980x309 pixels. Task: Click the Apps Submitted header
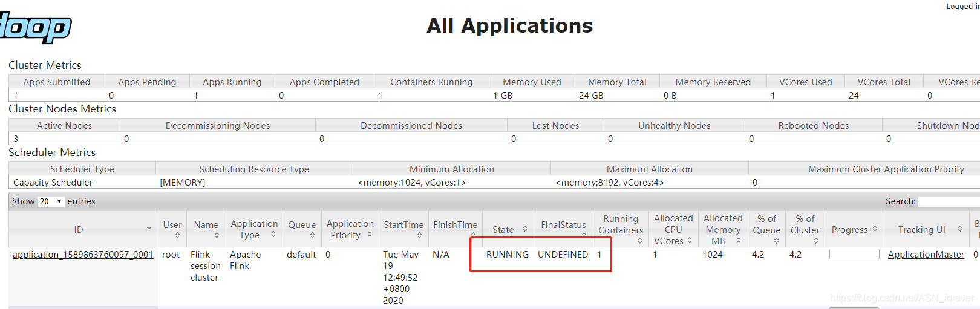point(57,82)
